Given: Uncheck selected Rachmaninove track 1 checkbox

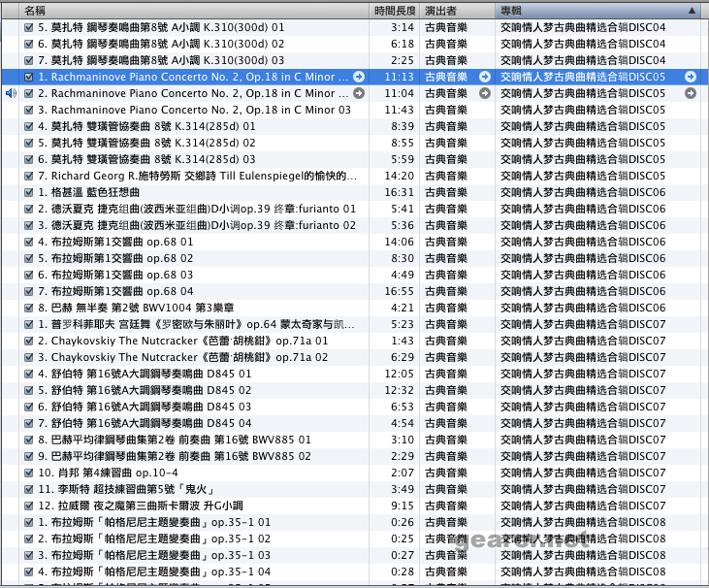Looking at the screenshot, I should pyautogui.click(x=28, y=77).
